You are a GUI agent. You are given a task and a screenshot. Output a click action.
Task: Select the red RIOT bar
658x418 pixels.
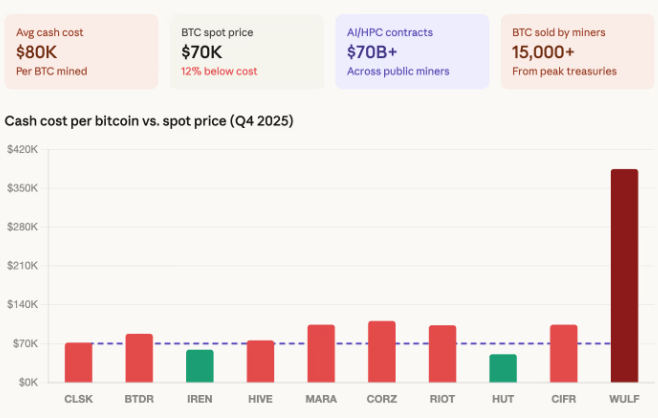click(442, 353)
